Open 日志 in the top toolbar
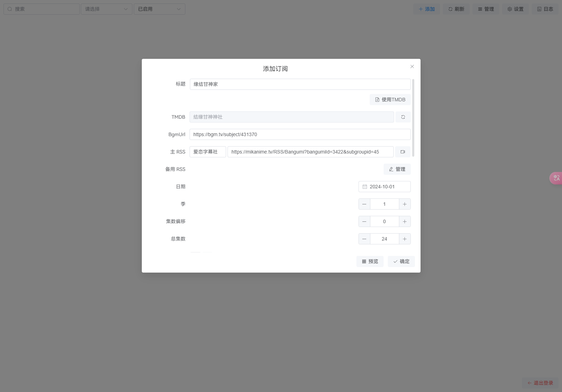This screenshot has height=392, width=562. 545,9
